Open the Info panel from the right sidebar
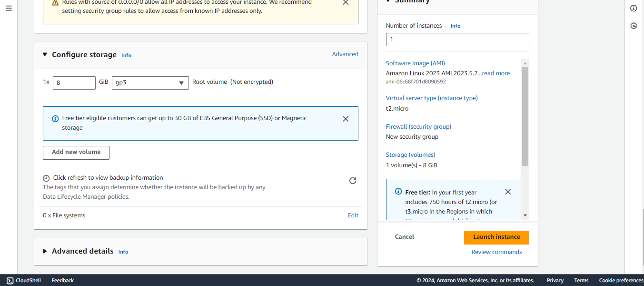This screenshot has height=286, width=644. (633, 8)
